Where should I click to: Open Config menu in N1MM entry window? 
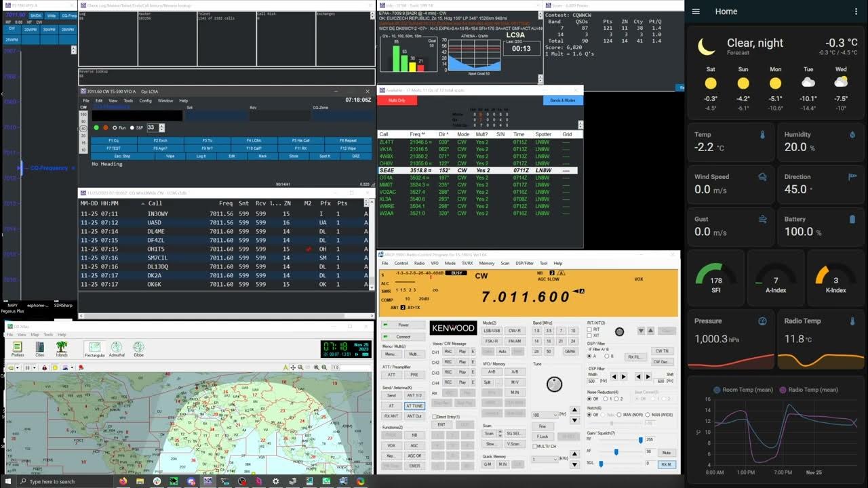click(146, 100)
